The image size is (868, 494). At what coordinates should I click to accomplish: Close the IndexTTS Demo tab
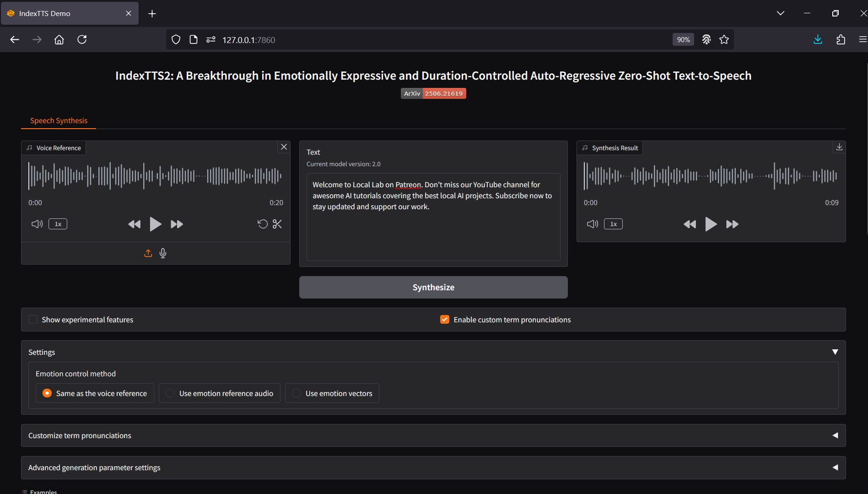(x=129, y=13)
